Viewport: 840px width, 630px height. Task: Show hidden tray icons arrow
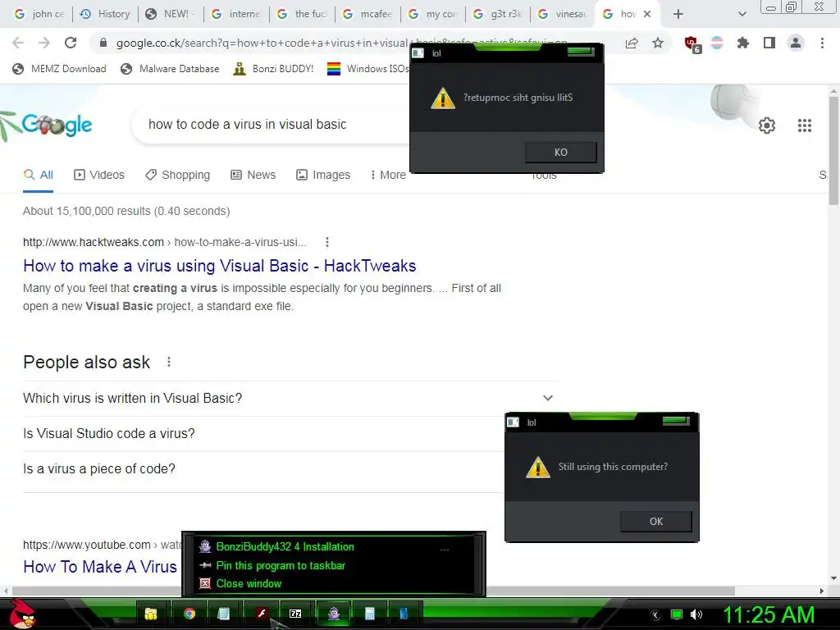[x=655, y=615]
